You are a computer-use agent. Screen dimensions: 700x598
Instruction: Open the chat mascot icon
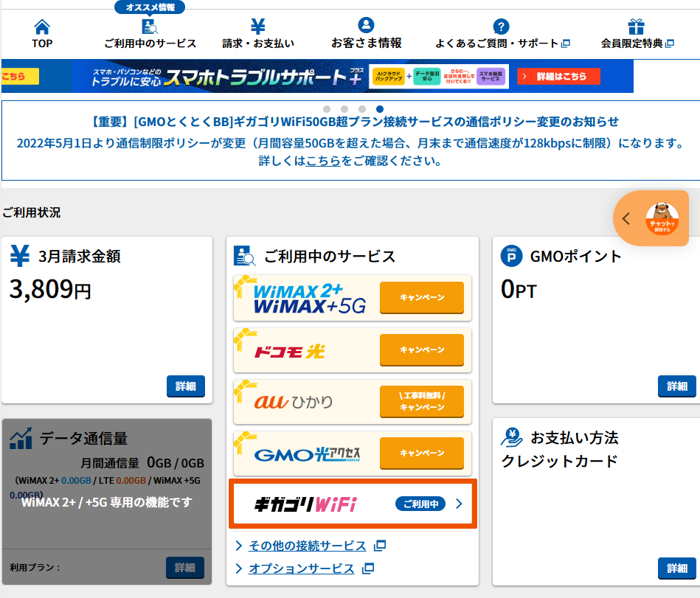point(662,218)
